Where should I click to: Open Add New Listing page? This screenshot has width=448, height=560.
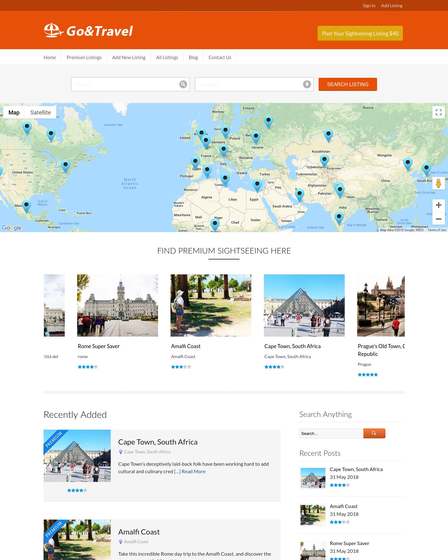pos(129,57)
